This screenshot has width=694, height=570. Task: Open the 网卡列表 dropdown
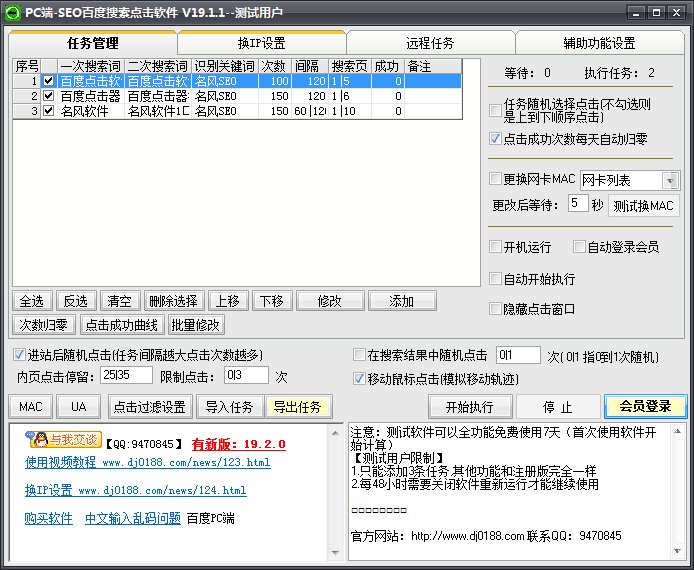click(670, 181)
